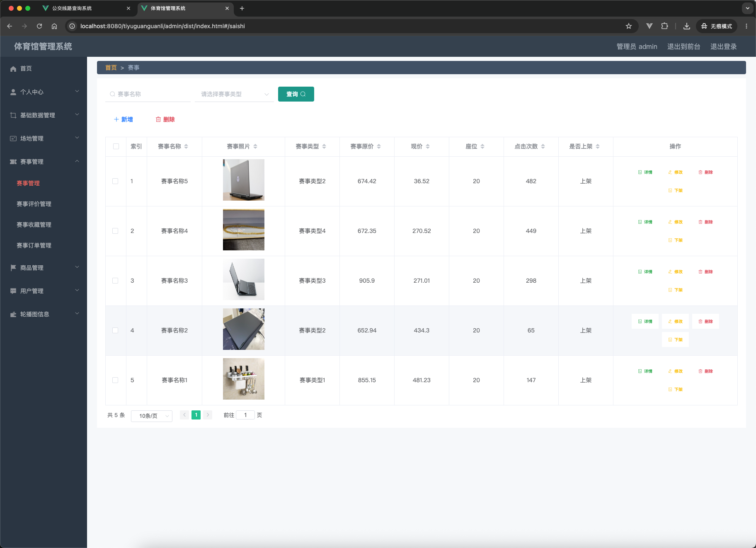The width and height of the screenshot is (756, 548).
Task: Check the row for 赛事名称3
Action: pyautogui.click(x=115, y=281)
